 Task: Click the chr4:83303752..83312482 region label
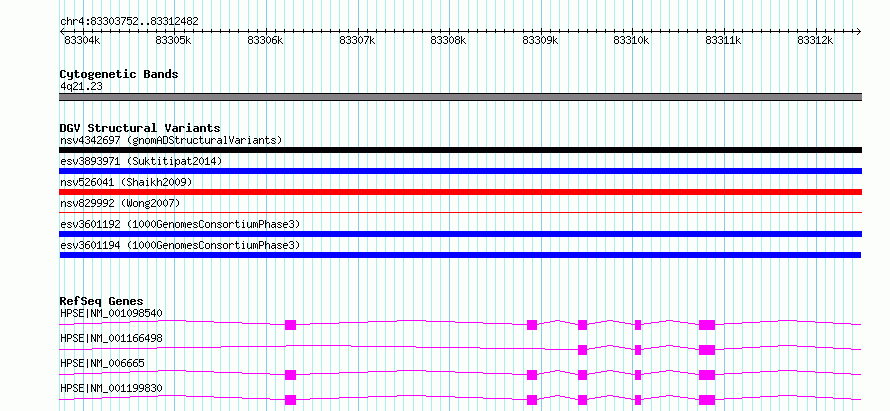pyautogui.click(x=129, y=21)
